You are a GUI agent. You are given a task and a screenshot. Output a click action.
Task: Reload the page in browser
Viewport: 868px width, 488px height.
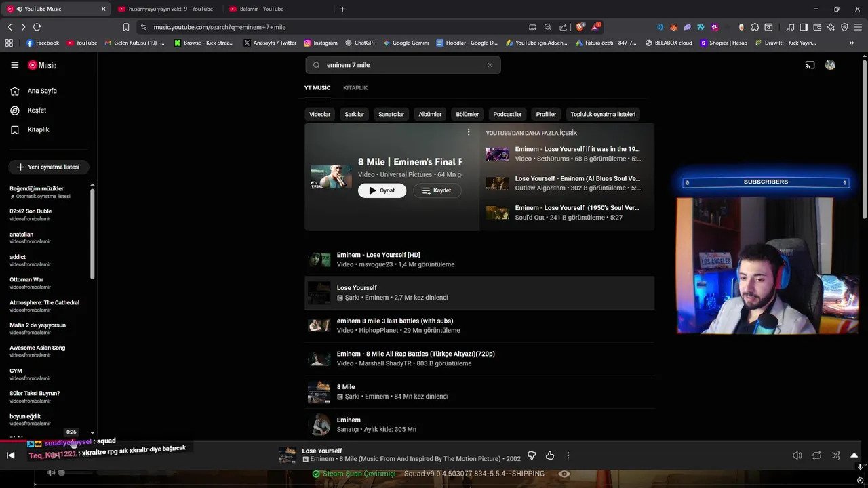[x=37, y=27]
